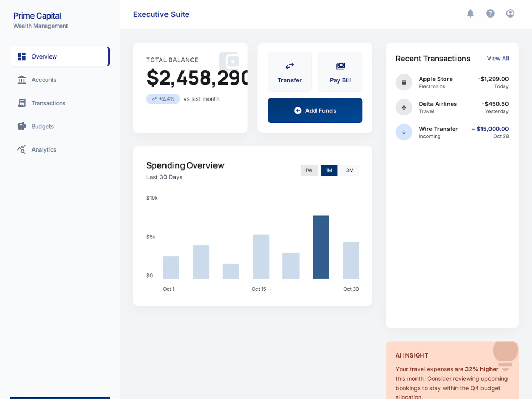
Task: Open the help question mark icon
Action: click(x=491, y=13)
